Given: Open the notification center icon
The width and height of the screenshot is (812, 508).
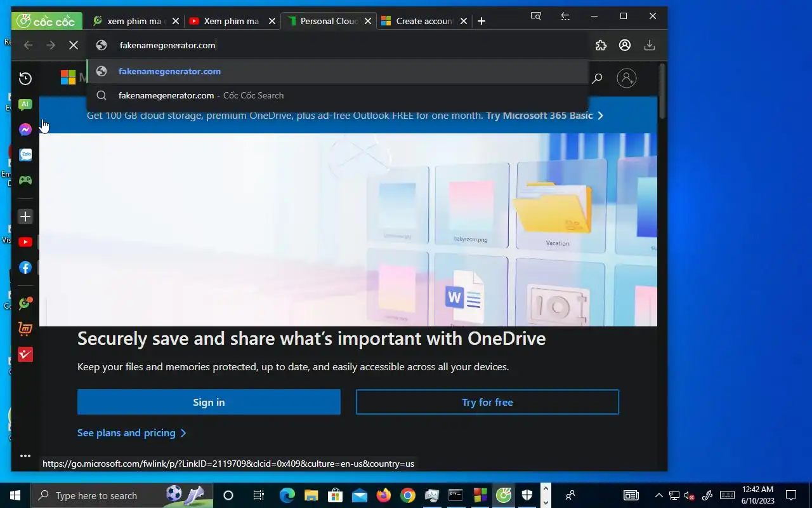Looking at the screenshot, I should 791,495.
